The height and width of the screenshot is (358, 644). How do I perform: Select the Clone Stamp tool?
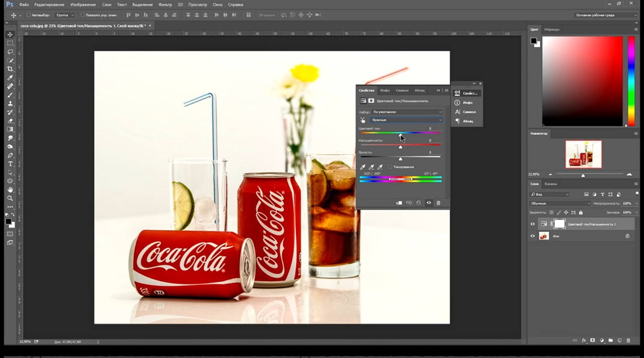10,103
